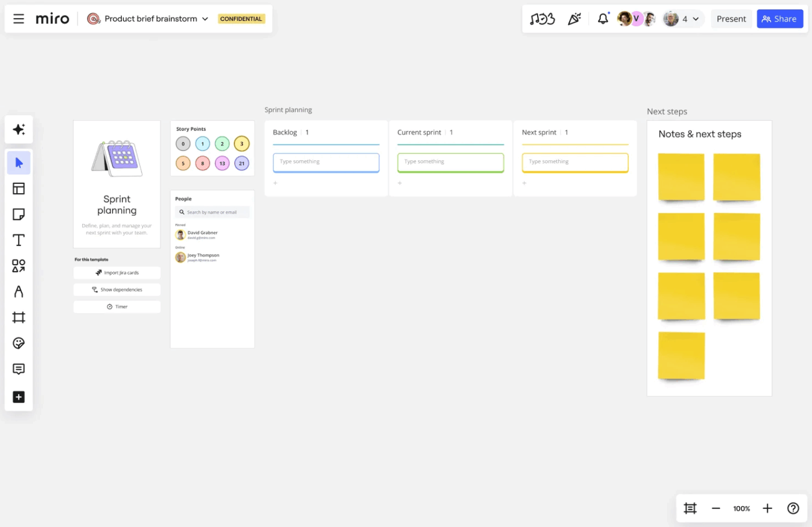Select the Frames tool

19,317
